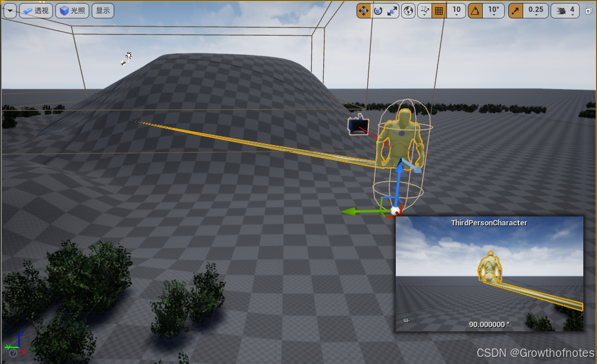Open the 光照 lit view mode menu

tap(73, 11)
